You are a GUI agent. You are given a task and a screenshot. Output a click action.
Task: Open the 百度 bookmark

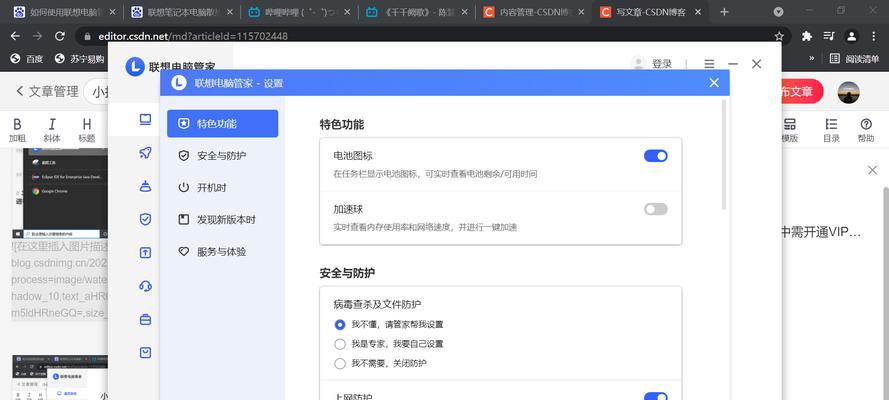pos(26,58)
